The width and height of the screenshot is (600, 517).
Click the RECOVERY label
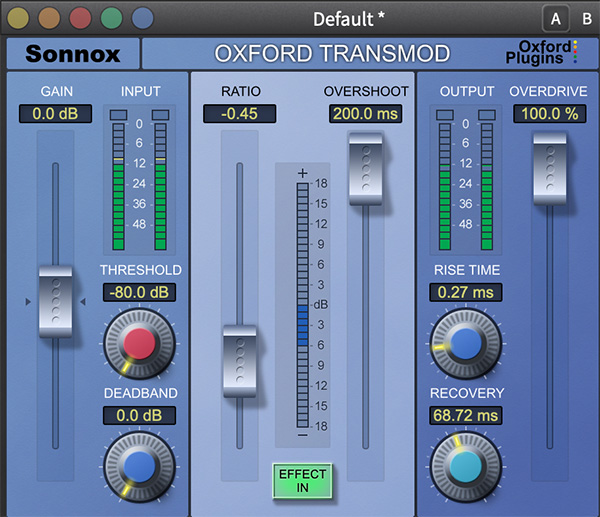point(467,393)
